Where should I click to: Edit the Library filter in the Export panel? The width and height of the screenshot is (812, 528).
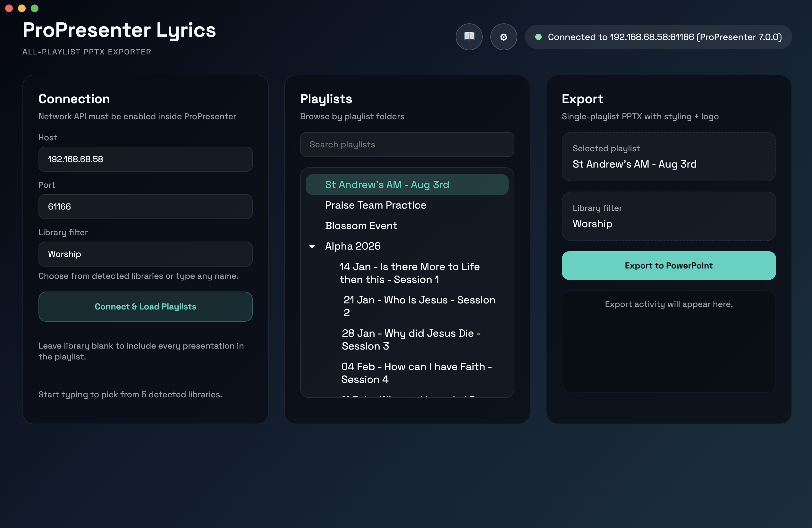tap(668, 224)
